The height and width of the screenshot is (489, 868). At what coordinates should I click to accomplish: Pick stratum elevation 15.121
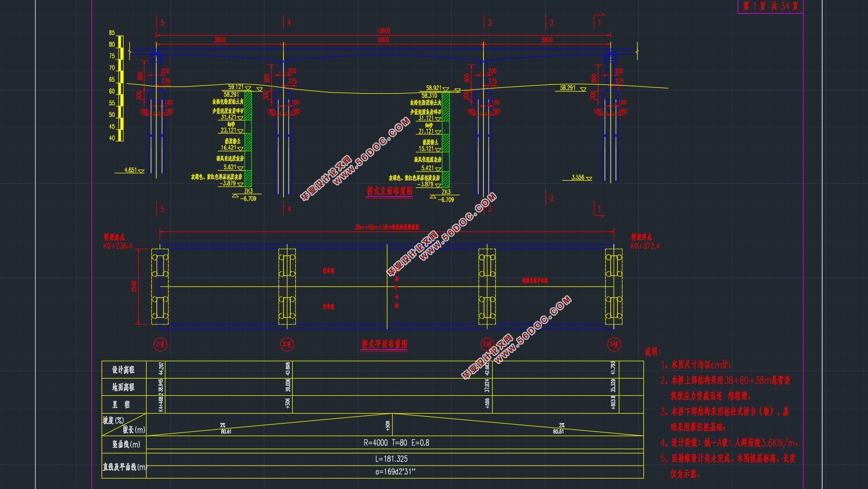[x=426, y=149]
